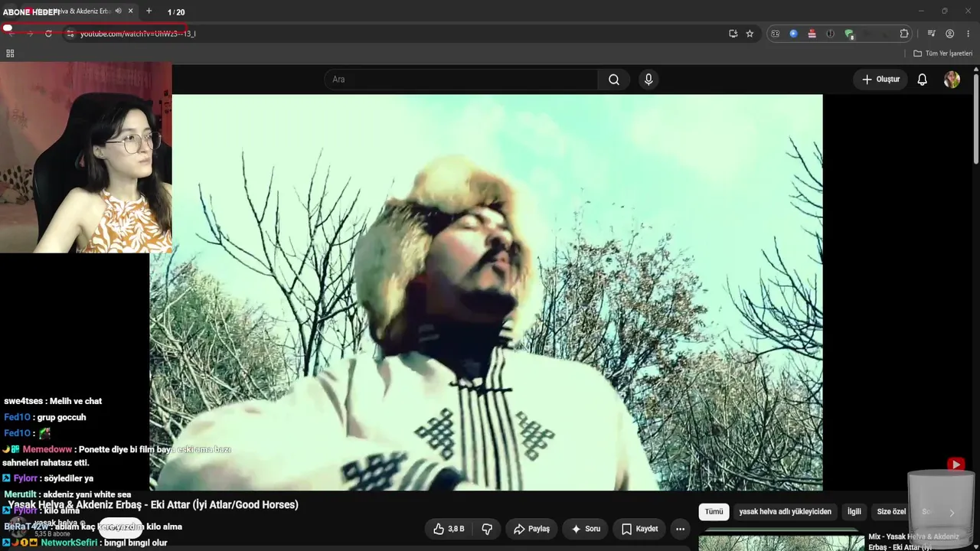Click the Oluştur create button
Image resolution: width=980 pixels, height=551 pixels.
point(880,80)
